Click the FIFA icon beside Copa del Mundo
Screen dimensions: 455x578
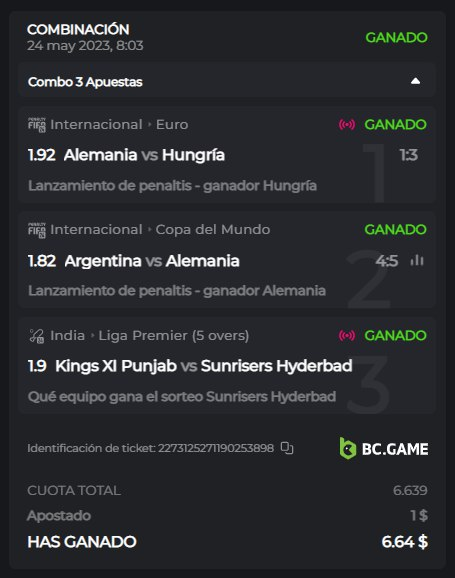click(37, 230)
